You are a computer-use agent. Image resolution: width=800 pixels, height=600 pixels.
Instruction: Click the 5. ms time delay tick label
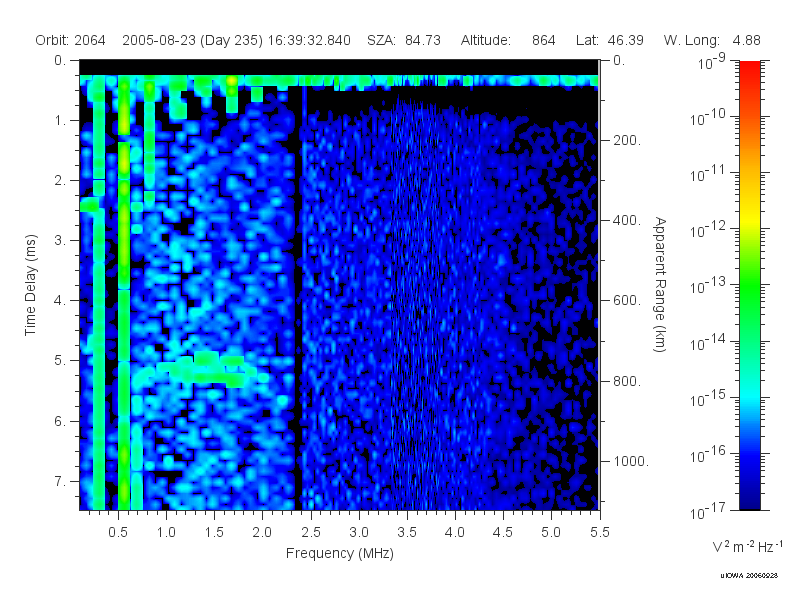60,361
